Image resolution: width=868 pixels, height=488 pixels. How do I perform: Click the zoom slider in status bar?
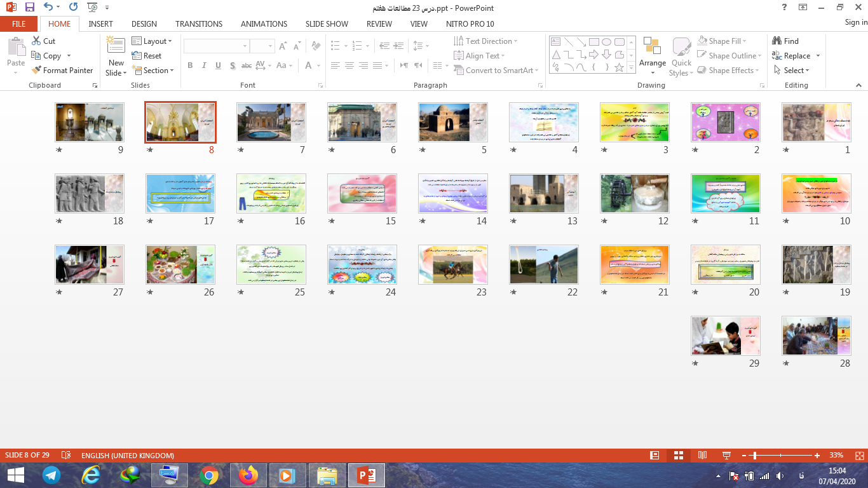pyautogui.click(x=754, y=456)
